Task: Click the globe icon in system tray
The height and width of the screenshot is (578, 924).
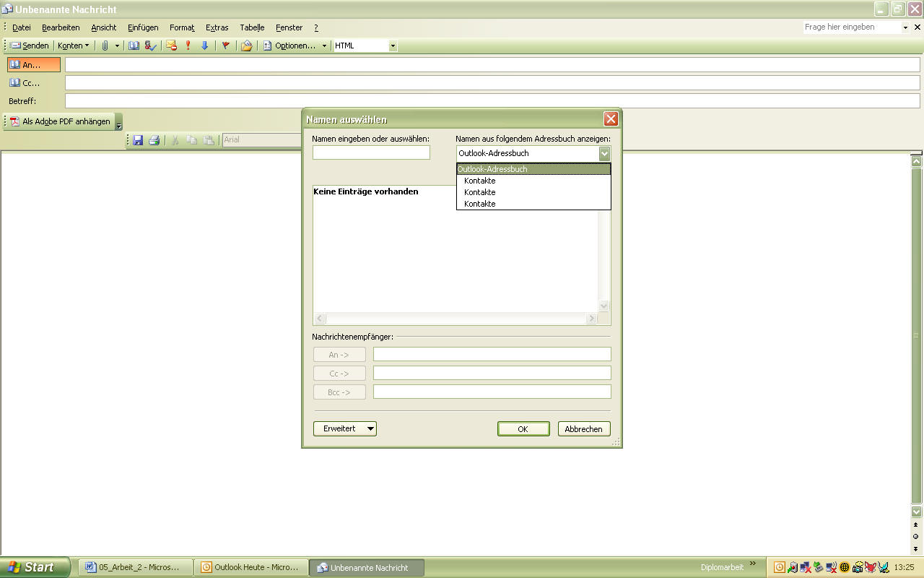Action: click(845, 567)
